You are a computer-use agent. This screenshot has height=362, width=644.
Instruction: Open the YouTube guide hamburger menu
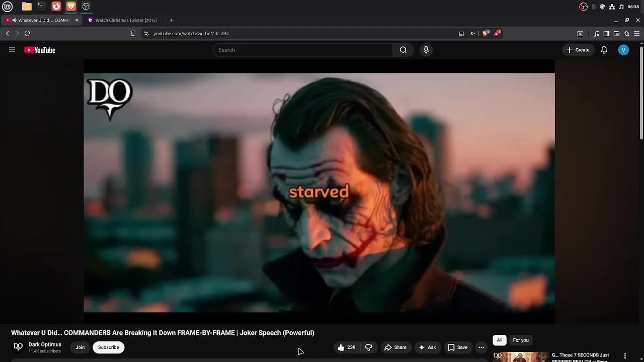12,50
